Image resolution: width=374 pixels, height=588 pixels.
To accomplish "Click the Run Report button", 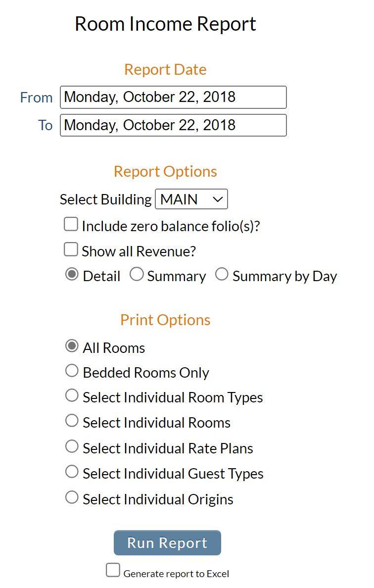I will pos(168,542).
